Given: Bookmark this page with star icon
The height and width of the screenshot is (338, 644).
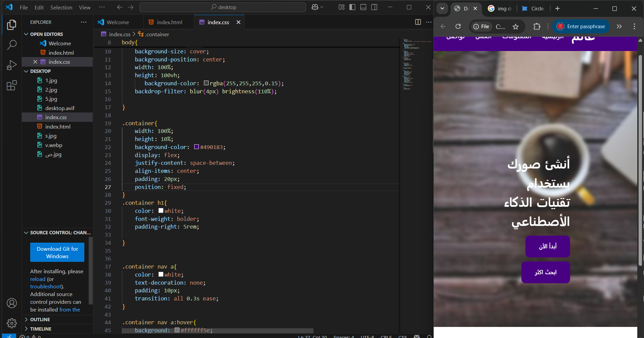Looking at the screenshot, I should point(516,27).
